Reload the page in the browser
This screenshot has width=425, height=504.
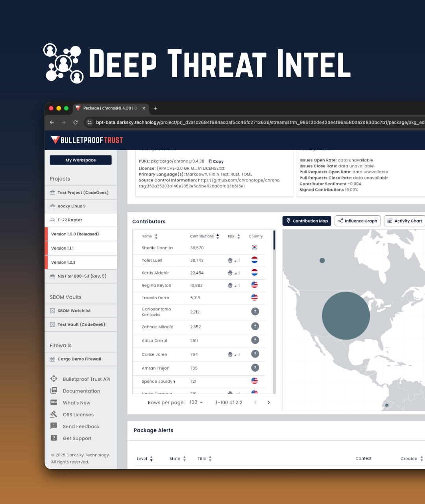[x=76, y=122]
